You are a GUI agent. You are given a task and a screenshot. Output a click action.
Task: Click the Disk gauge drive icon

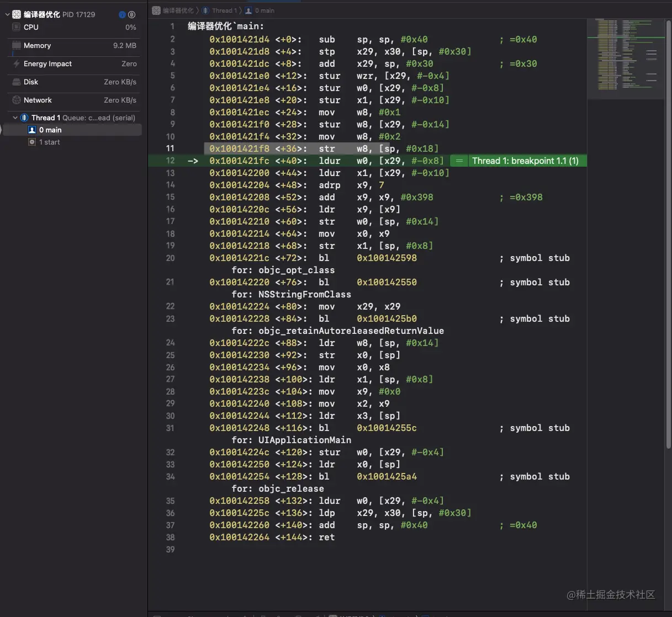(x=17, y=82)
